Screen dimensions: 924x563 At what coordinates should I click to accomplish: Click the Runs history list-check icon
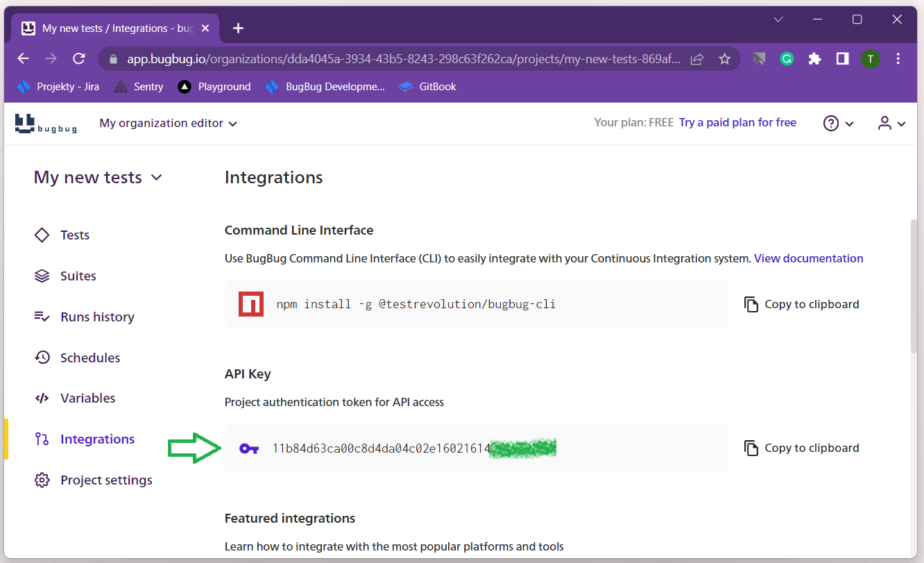[x=42, y=317]
